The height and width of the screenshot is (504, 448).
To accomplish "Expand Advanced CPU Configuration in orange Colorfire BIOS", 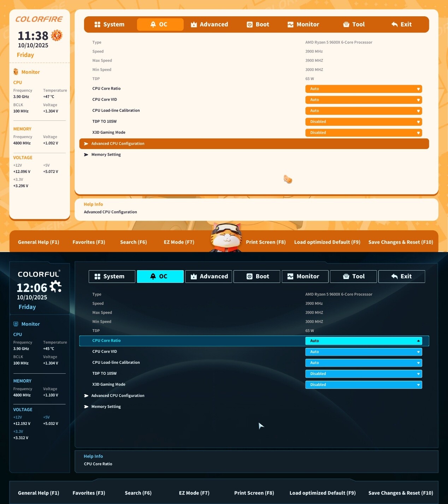I will point(254,144).
